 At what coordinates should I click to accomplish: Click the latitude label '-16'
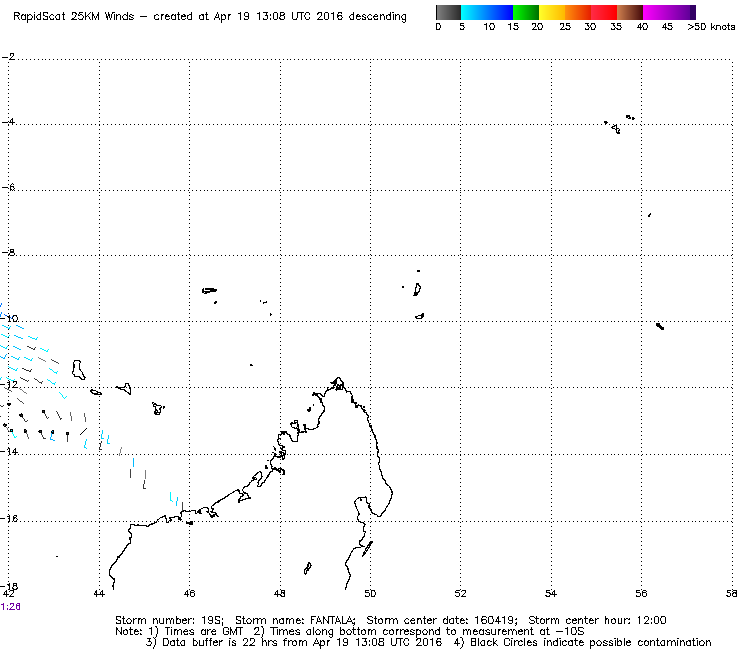pyautogui.click(x=9, y=518)
